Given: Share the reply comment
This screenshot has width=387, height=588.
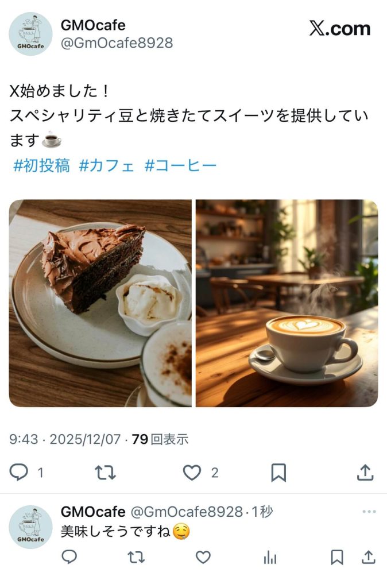Looking at the screenshot, I should tap(369, 557).
